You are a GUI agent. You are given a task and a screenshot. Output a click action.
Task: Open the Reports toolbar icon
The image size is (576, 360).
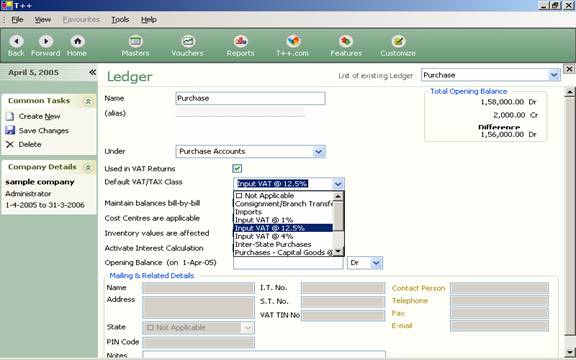(x=241, y=41)
